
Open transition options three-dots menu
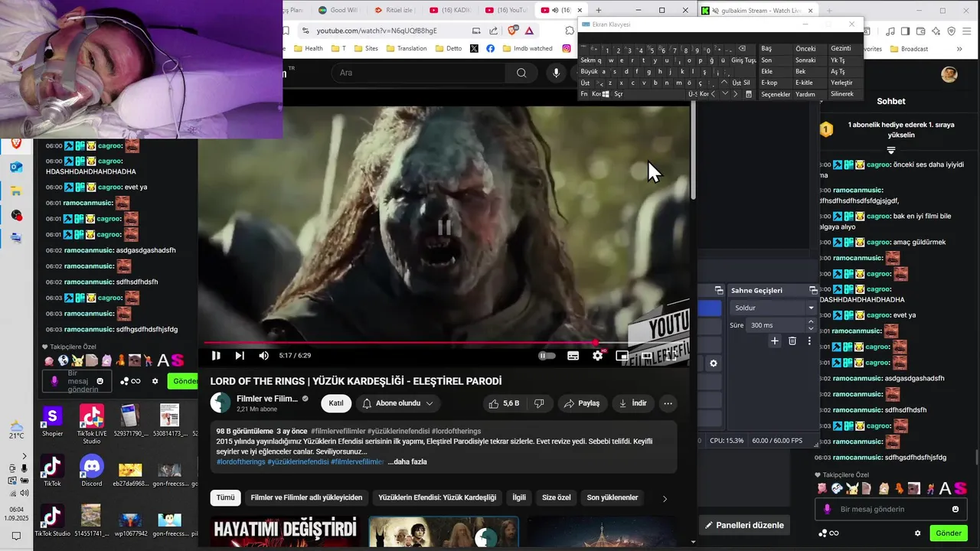809,341
